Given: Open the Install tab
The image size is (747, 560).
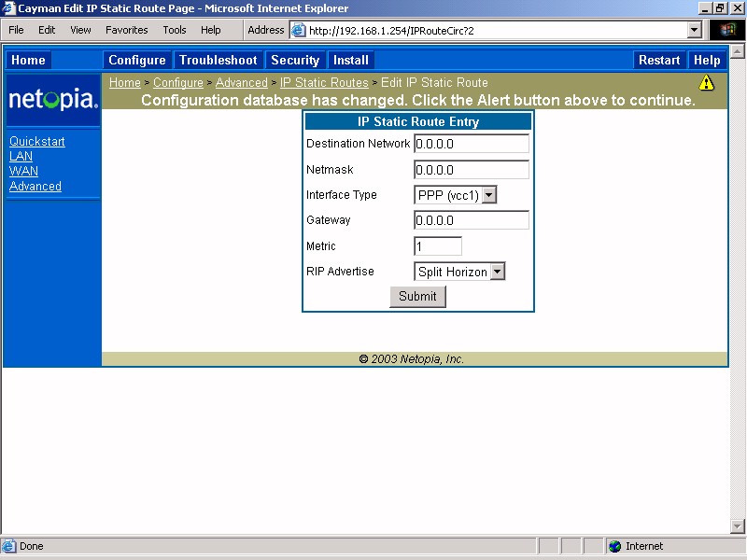Looking at the screenshot, I should pyautogui.click(x=351, y=60).
